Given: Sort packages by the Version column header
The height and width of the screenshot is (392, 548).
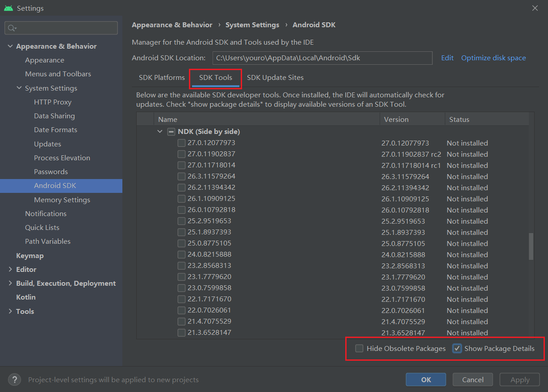Looking at the screenshot, I should pyautogui.click(x=413, y=120).
